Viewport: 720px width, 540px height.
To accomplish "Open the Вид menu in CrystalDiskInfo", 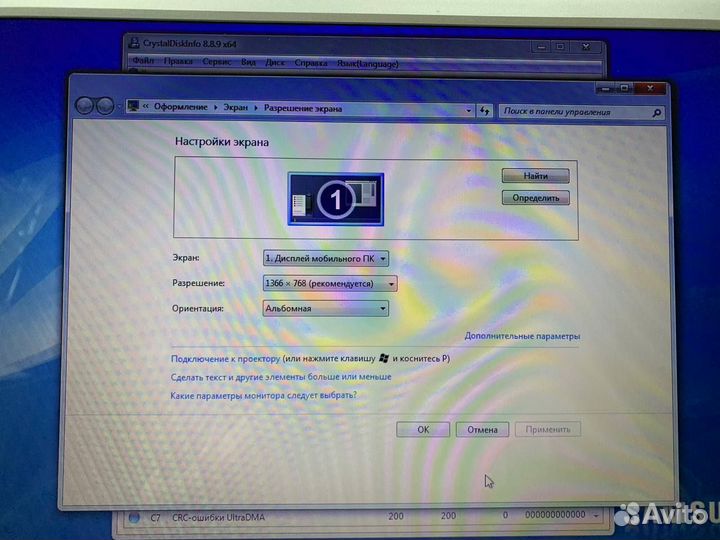I will tap(248, 62).
